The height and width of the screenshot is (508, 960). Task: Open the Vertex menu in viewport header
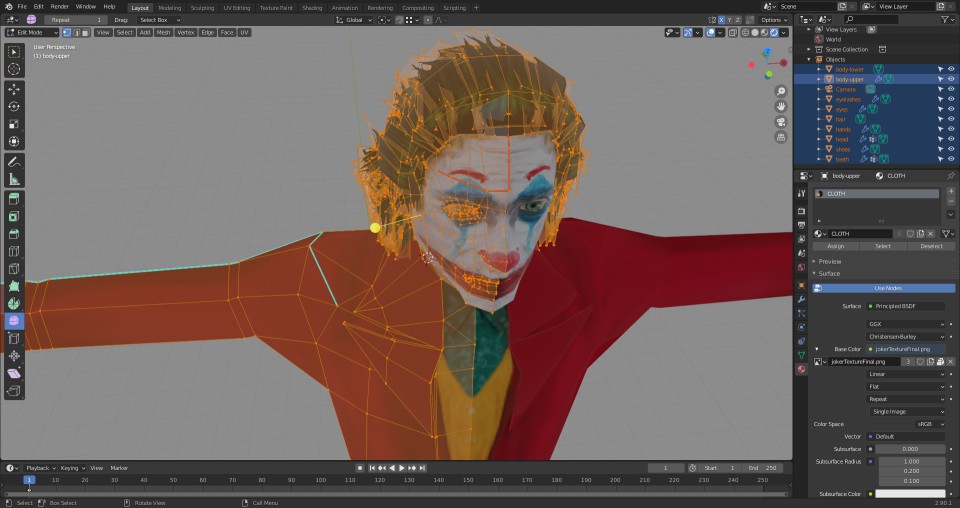[x=185, y=32]
